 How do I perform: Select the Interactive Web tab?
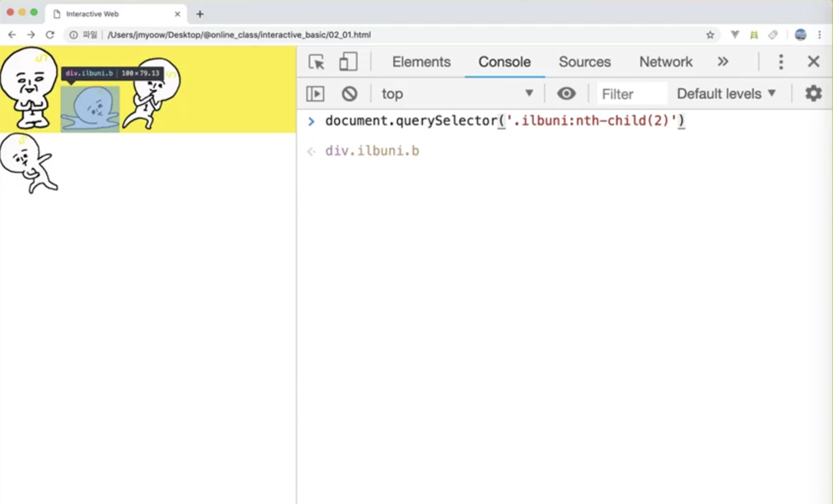click(x=115, y=14)
